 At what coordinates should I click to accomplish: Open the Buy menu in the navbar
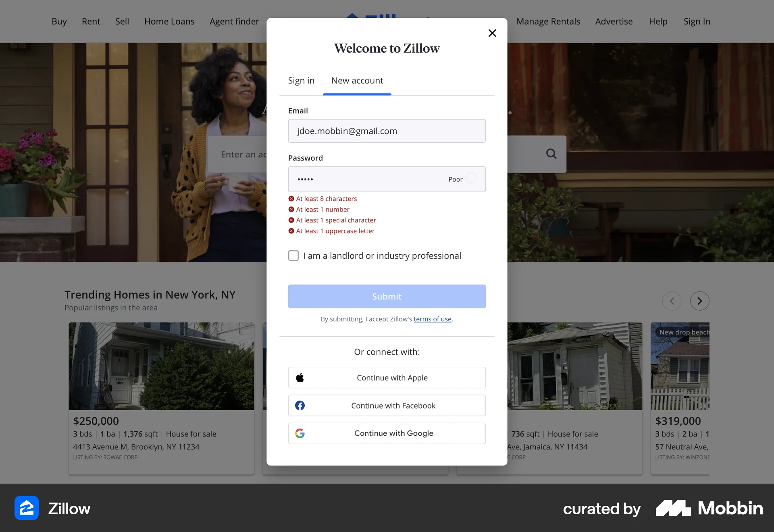pos(59,21)
